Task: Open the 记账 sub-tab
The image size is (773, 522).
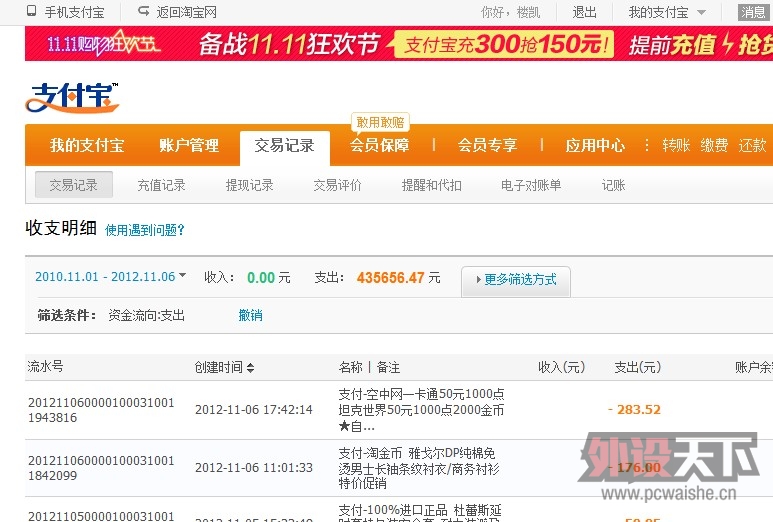Action: pos(613,185)
